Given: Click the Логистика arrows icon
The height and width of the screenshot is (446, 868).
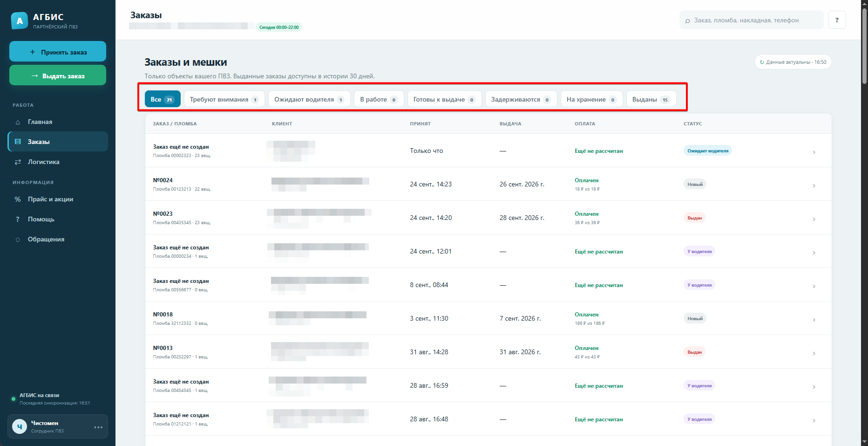Looking at the screenshot, I should coord(18,162).
